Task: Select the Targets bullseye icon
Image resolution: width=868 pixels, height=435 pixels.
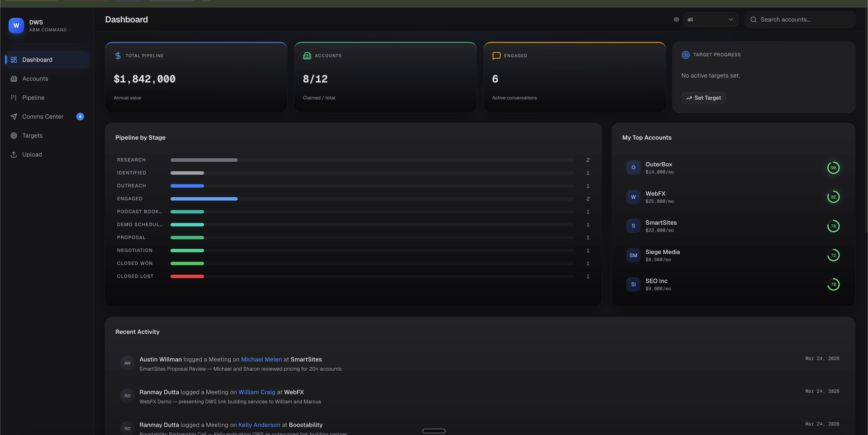Action: (14, 136)
